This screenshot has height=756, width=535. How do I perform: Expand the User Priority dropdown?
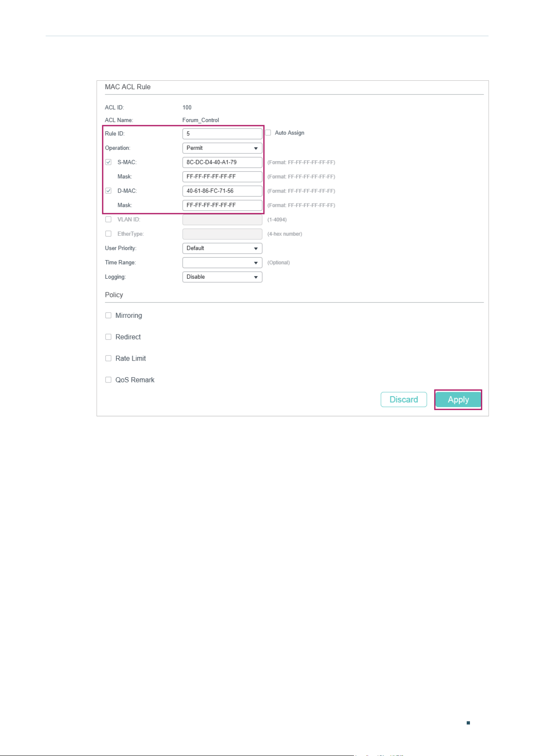tap(222, 248)
